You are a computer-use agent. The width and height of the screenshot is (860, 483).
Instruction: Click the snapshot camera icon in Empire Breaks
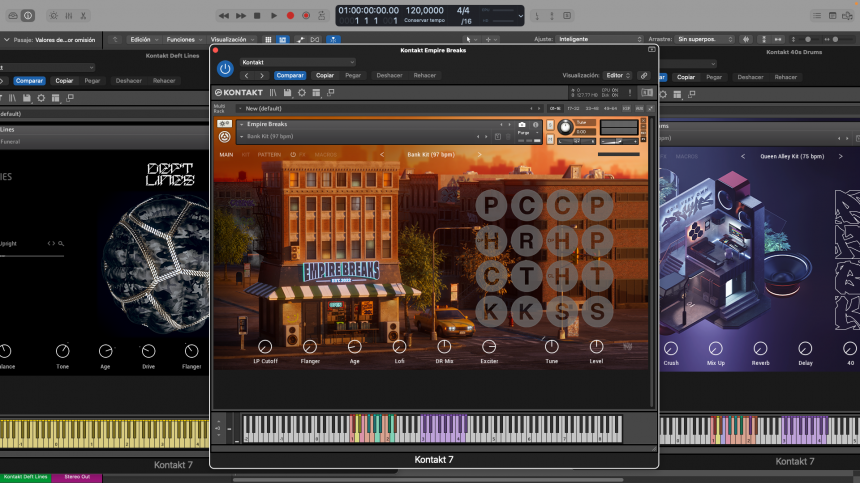pyautogui.click(x=522, y=124)
